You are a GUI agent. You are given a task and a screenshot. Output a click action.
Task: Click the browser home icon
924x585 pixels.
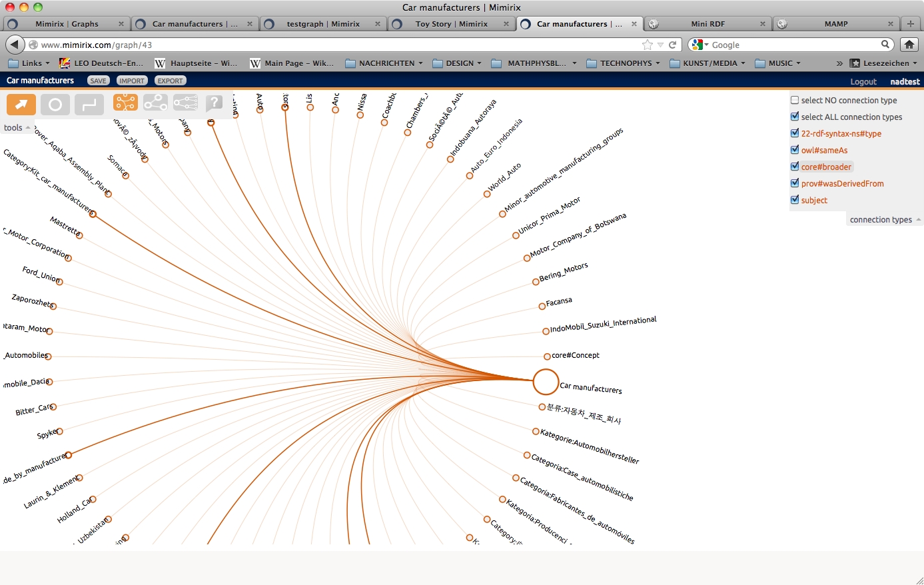tap(909, 45)
